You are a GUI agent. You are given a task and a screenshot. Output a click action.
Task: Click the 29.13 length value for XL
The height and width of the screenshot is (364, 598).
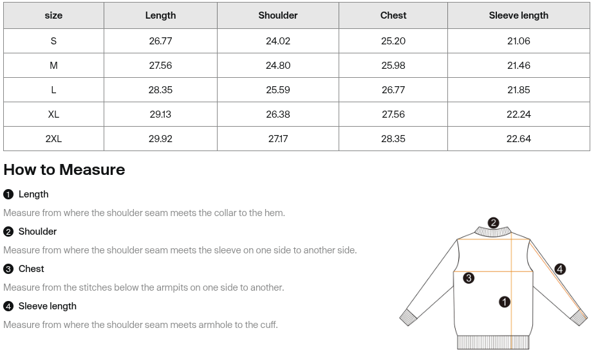(x=160, y=114)
